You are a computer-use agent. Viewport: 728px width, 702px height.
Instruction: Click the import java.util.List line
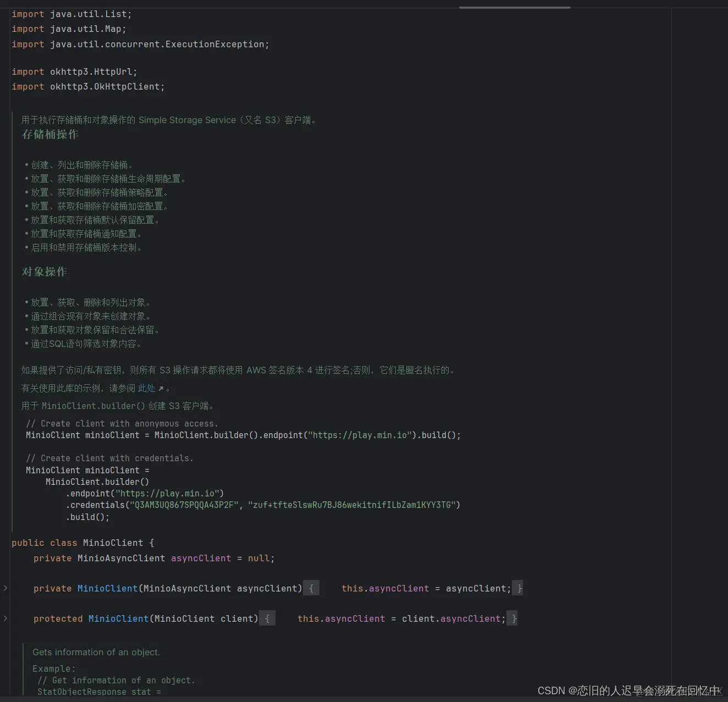pos(70,14)
